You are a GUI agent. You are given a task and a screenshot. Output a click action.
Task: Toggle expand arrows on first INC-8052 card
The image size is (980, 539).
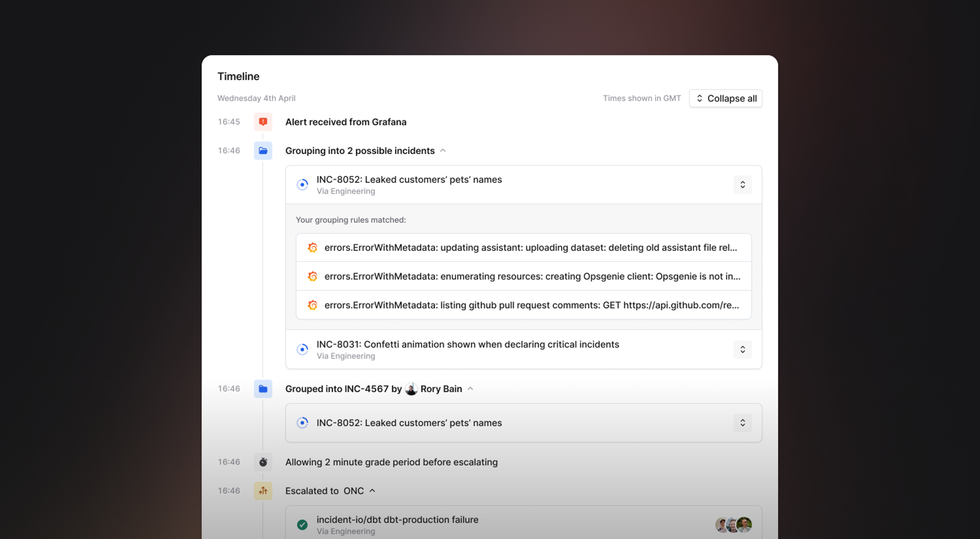coord(742,184)
